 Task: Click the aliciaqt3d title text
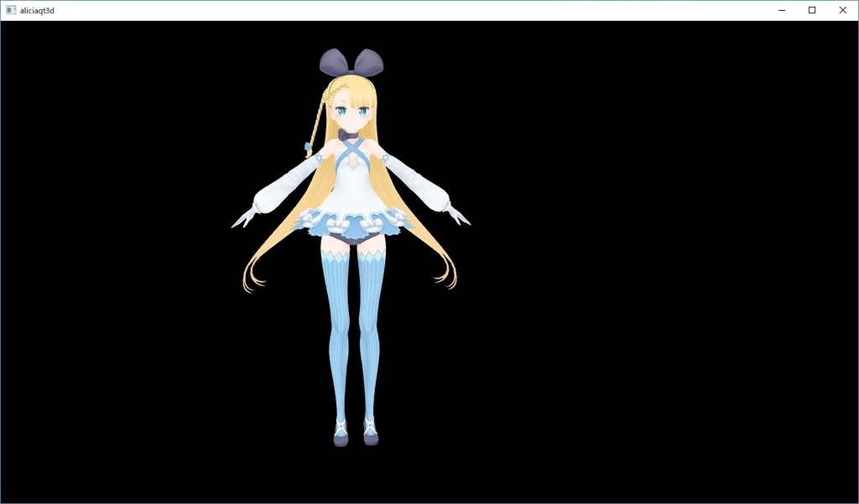tap(37, 10)
